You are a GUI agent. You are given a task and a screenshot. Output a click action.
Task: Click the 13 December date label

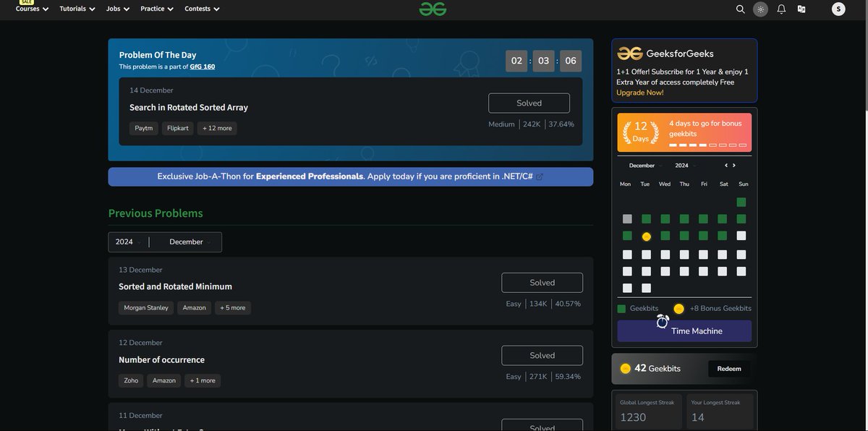coord(140,270)
